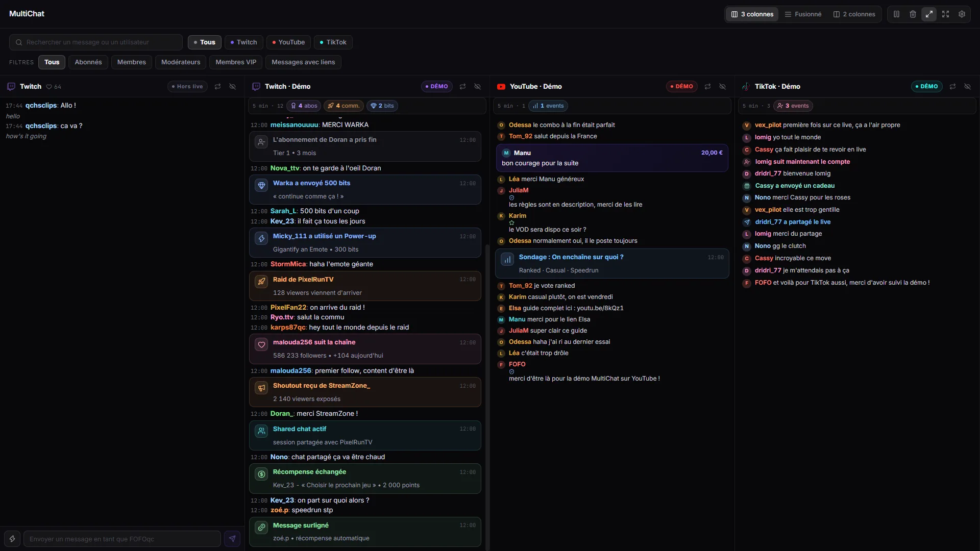Hide the YouTube · Démo column
The height and width of the screenshot is (551, 980).
click(x=723, y=87)
